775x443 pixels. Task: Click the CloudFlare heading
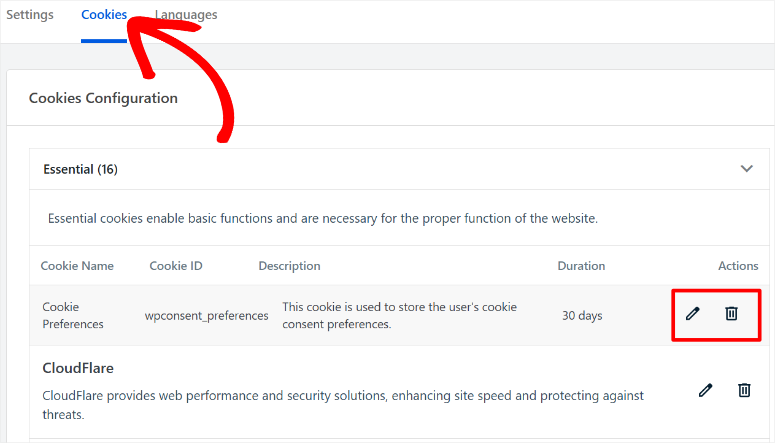(78, 368)
